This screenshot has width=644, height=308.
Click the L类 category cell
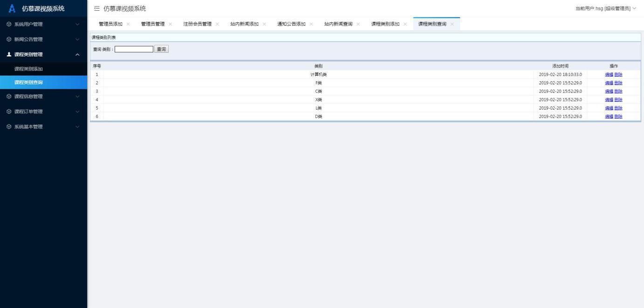[319, 108]
